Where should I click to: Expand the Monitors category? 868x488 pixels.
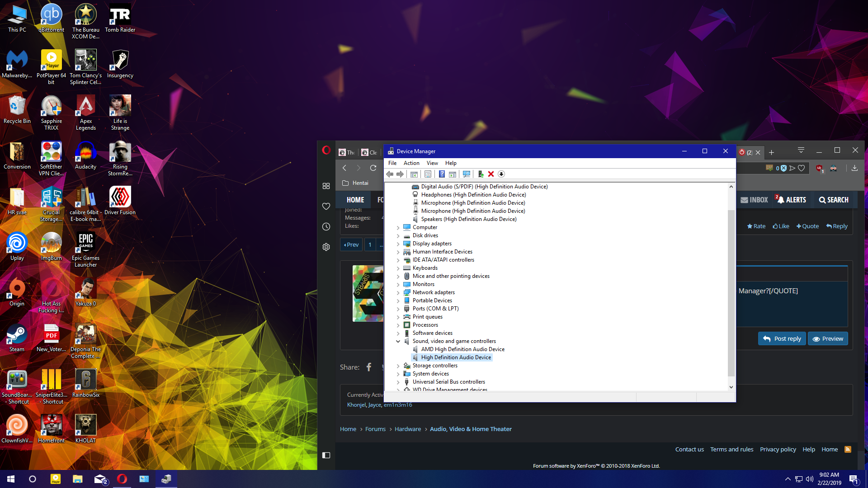point(398,285)
